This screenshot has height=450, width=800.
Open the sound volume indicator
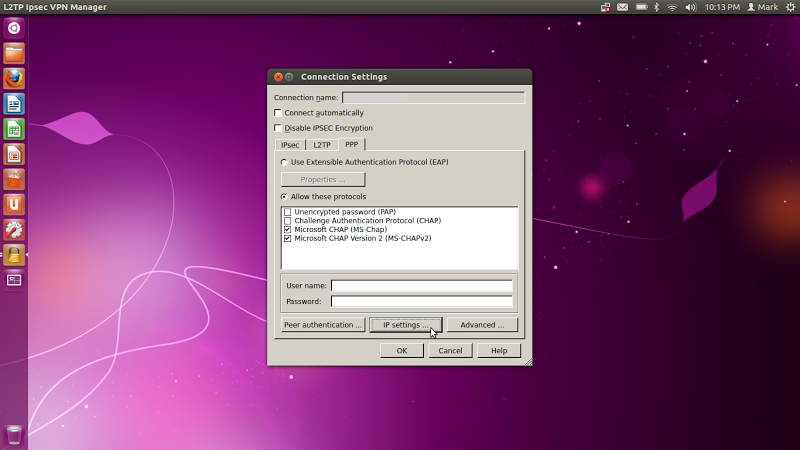pos(691,7)
